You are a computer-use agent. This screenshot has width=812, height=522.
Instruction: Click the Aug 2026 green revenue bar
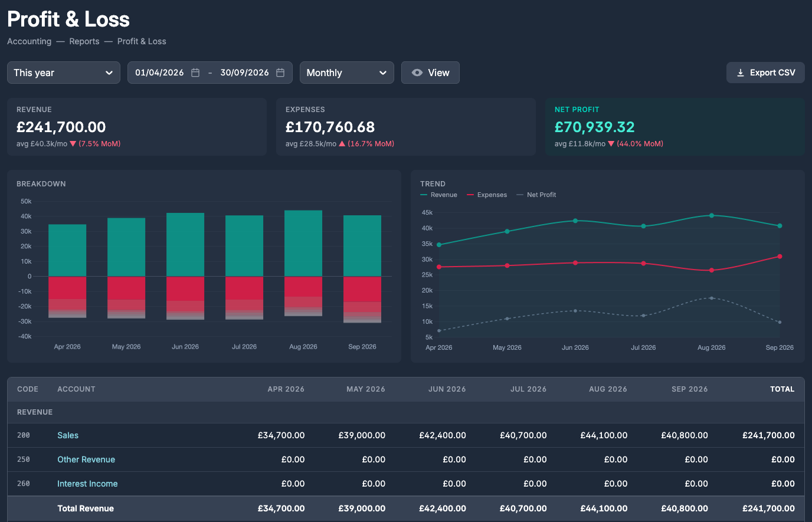303,243
